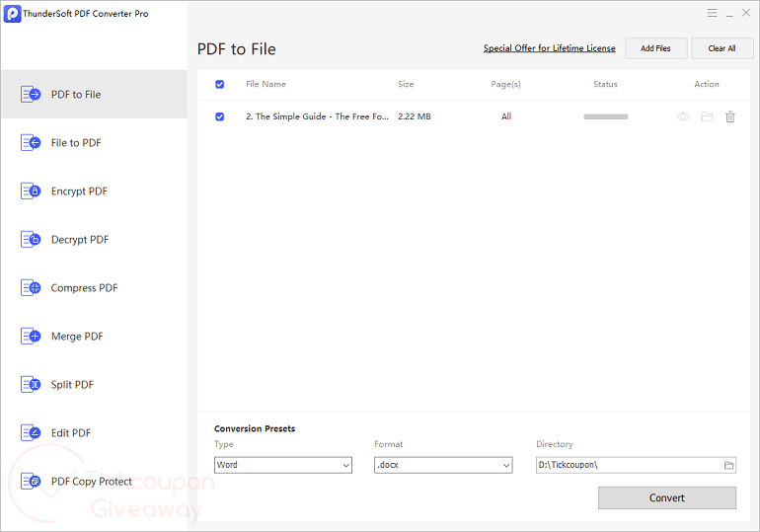This screenshot has width=760, height=532.
Task: Click the Decrypt PDF unlock icon
Action: click(31, 240)
